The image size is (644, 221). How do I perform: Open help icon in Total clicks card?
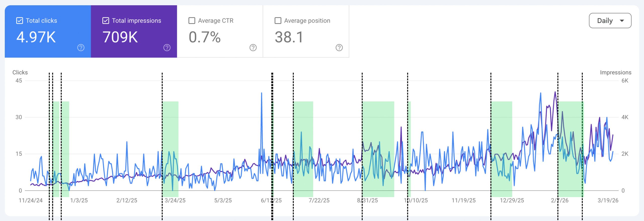tap(81, 48)
